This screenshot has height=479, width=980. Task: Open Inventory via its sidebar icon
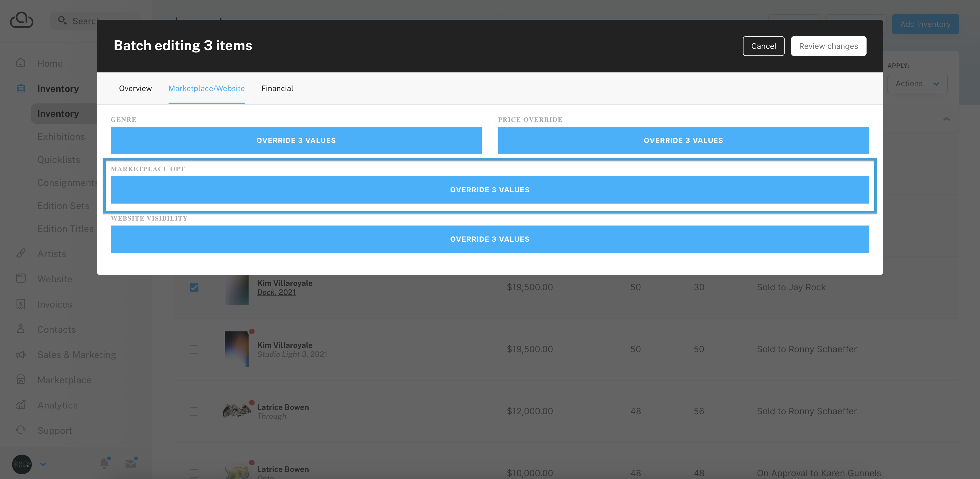pyautogui.click(x=21, y=88)
